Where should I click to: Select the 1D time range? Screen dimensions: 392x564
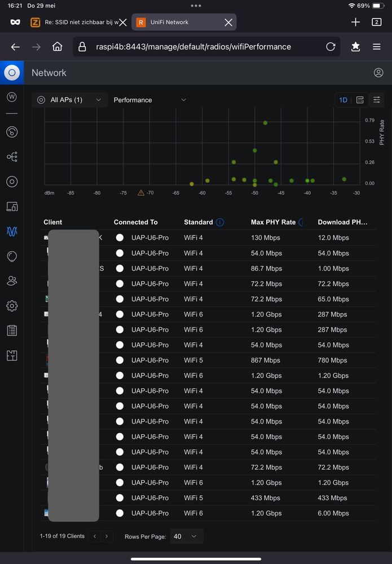pyautogui.click(x=343, y=100)
